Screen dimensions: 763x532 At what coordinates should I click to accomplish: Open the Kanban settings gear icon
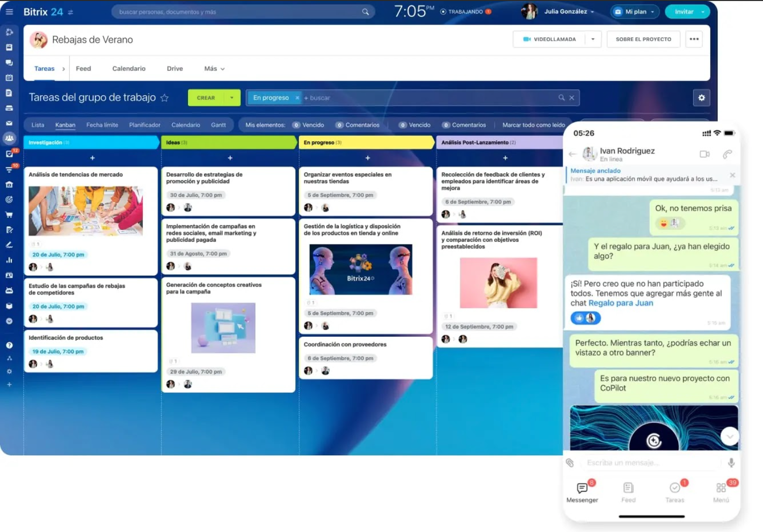(701, 98)
